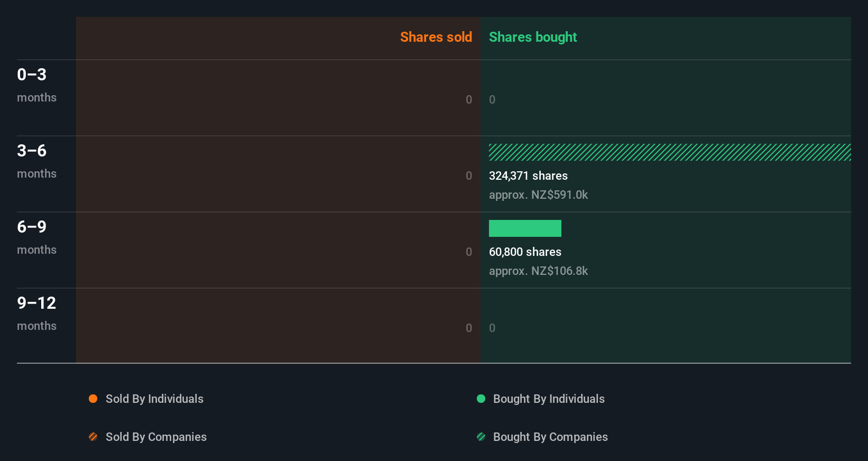Click the approx. NZ$591.0k amount
The height and width of the screenshot is (461, 868).
538,195
